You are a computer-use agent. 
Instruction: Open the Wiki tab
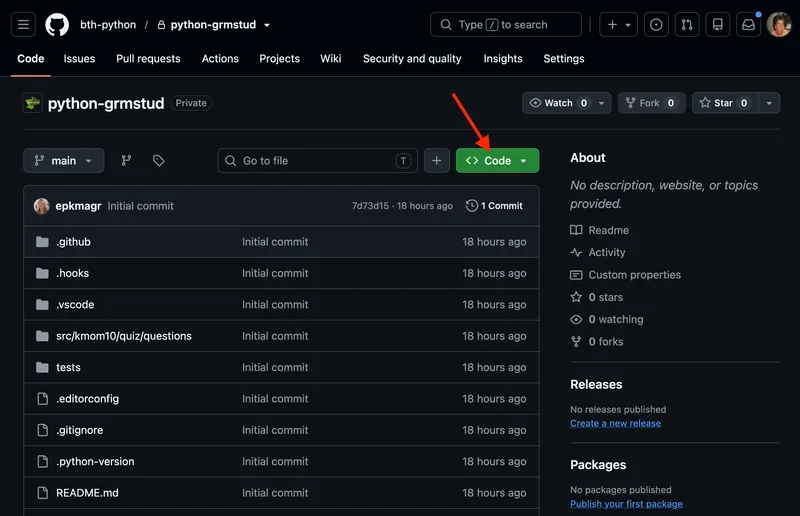click(331, 59)
